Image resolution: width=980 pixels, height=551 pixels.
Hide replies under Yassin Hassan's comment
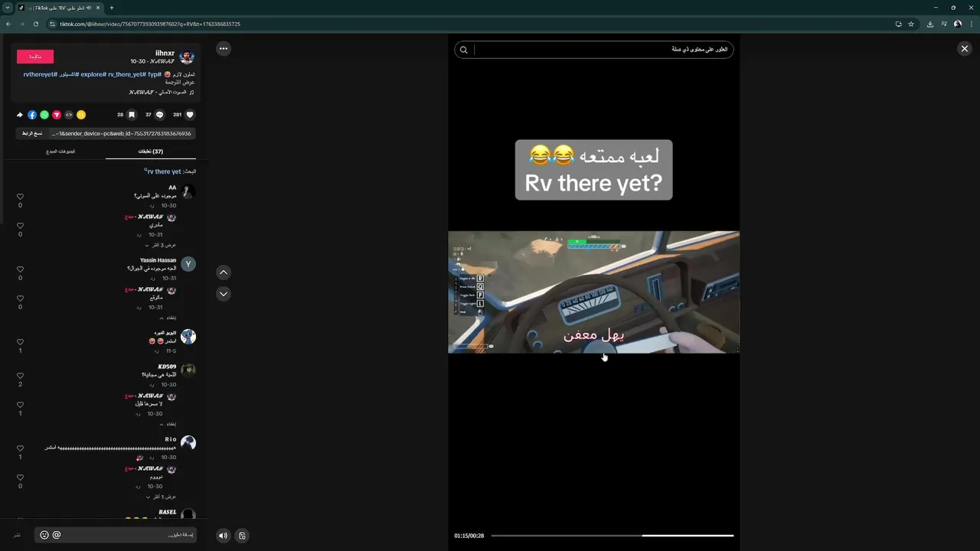[x=168, y=318]
